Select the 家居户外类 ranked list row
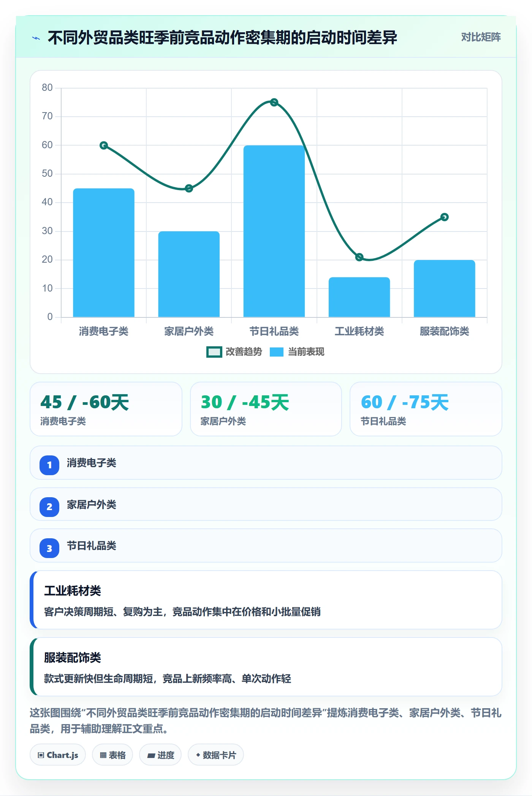This screenshot has height=796, width=532. point(266,504)
